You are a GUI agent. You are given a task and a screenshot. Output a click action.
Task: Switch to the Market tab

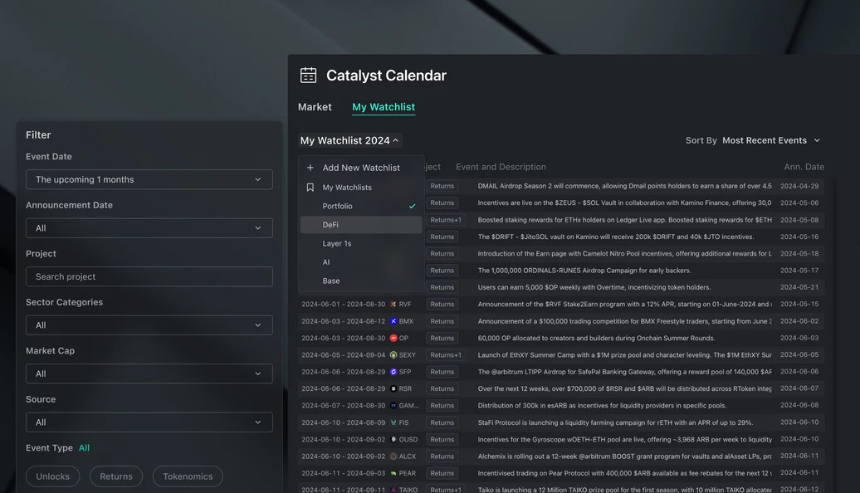click(315, 107)
